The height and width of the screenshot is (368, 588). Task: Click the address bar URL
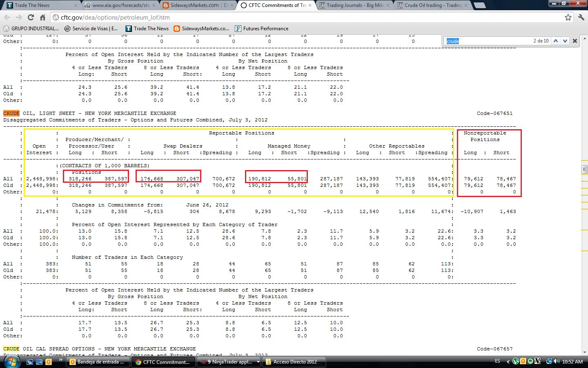(115, 18)
